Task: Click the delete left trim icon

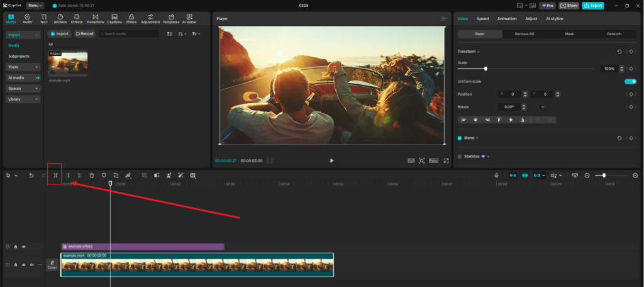Action: (x=67, y=175)
